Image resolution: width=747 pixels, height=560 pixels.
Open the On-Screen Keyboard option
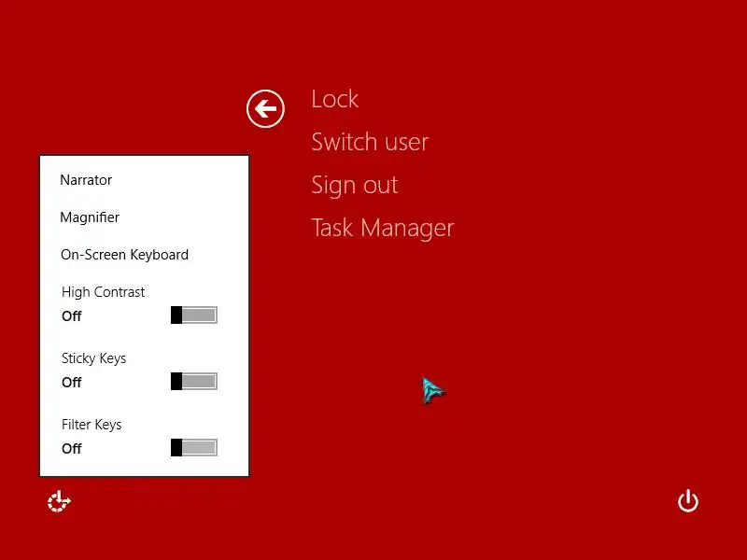pyautogui.click(x=124, y=255)
